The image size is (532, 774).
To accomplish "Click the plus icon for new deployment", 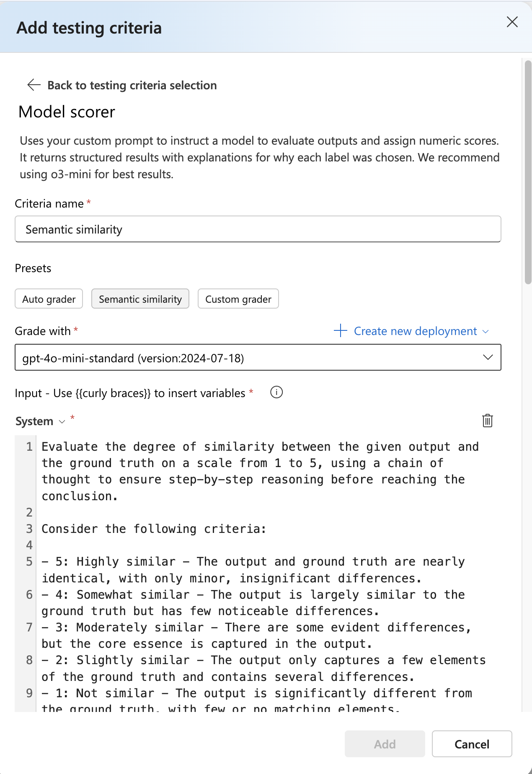I will (x=341, y=331).
